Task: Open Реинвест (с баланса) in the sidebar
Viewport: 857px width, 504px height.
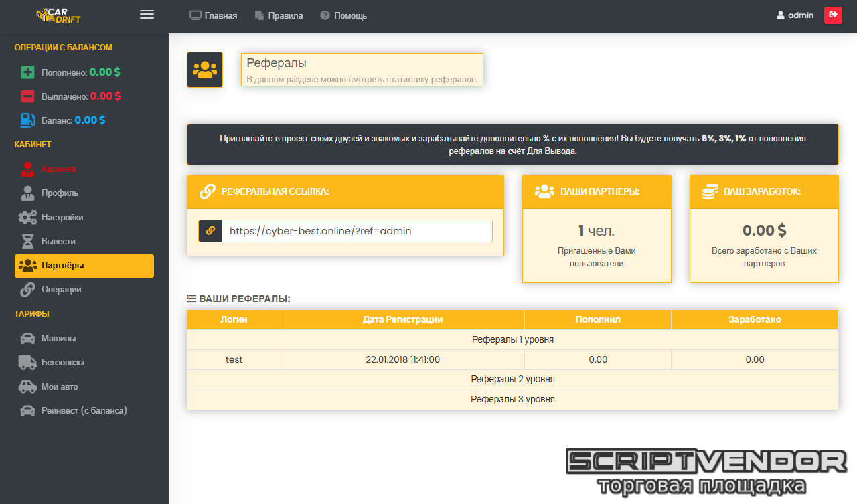Action: point(84,410)
